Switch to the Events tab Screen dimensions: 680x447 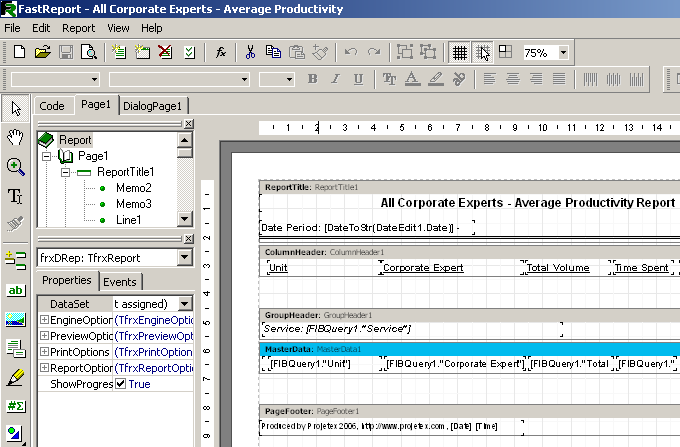(120, 282)
